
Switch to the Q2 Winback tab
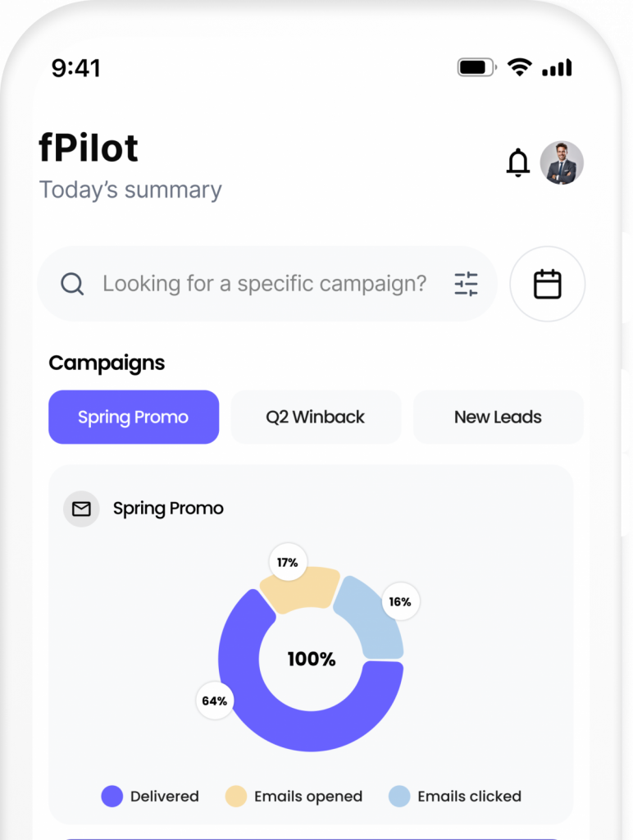point(316,417)
